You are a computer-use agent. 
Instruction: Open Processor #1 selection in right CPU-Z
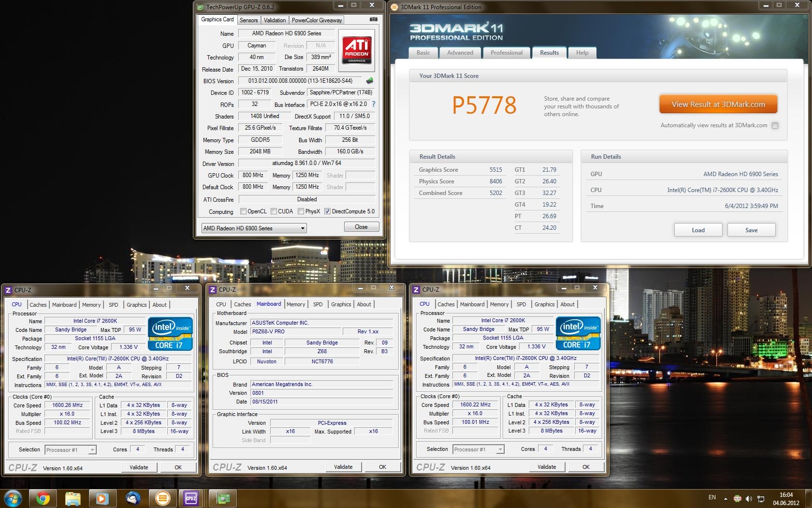point(478,449)
